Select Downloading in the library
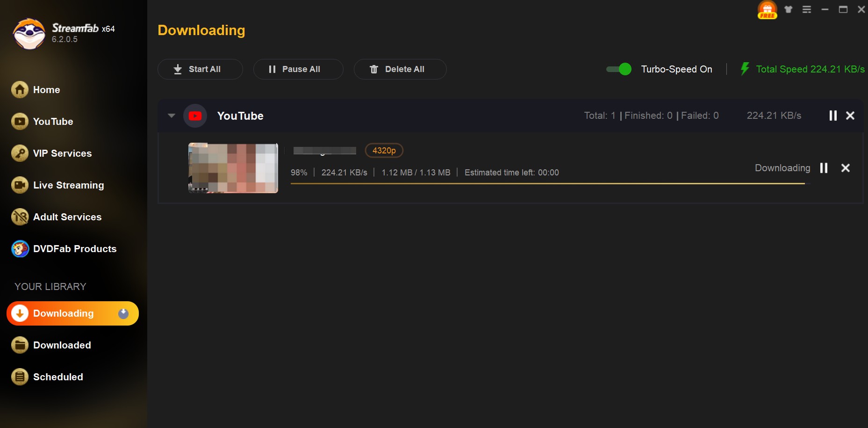Viewport: 868px width, 428px height. coord(72,313)
